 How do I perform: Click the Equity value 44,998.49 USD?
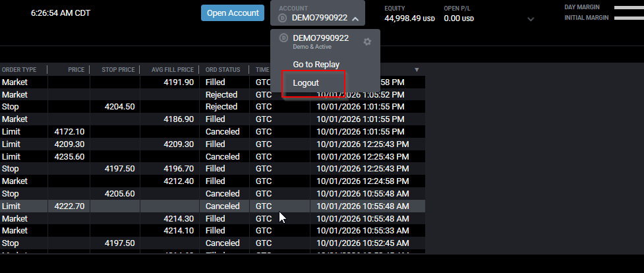tap(409, 18)
